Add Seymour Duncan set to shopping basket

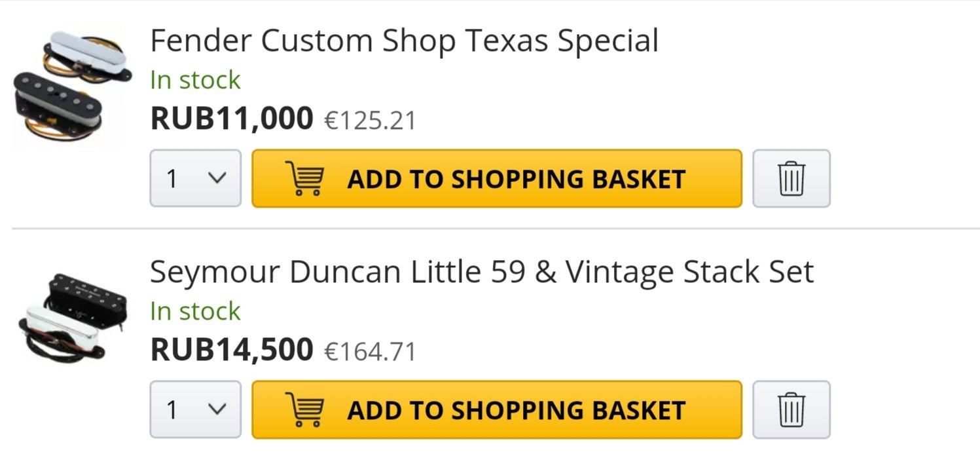point(515,409)
